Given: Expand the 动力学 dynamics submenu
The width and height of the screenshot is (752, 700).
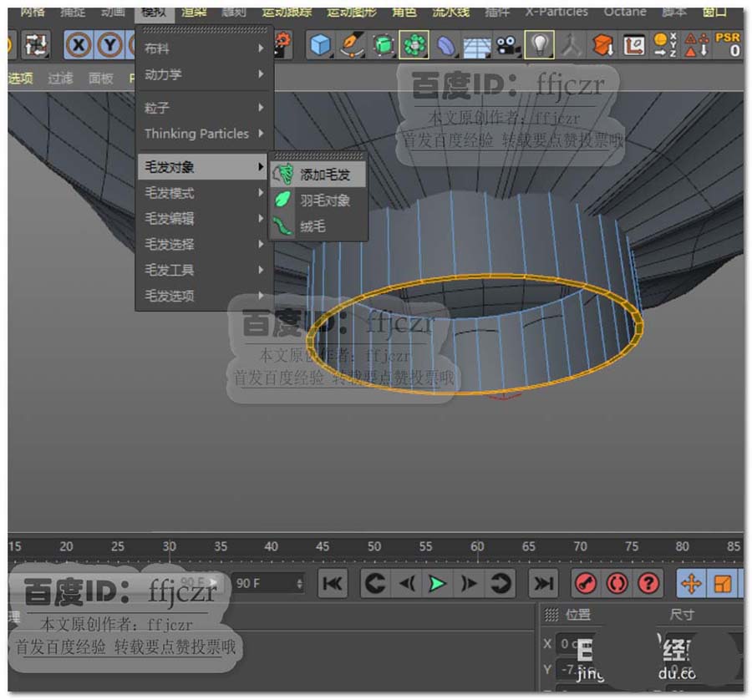Looking at the screenshot, I should [x=205, y=74].
